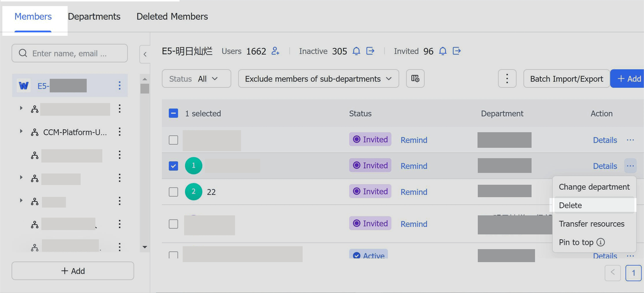Expand the CCM-Platform-U department tree node

pyautogui.click(x=21, y=132)
